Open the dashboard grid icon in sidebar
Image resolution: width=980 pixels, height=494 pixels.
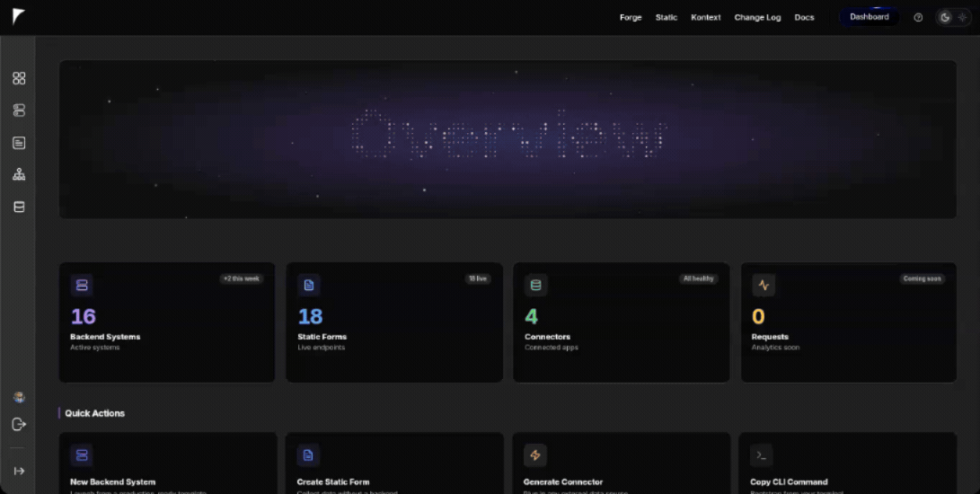[x=19, y=78]
